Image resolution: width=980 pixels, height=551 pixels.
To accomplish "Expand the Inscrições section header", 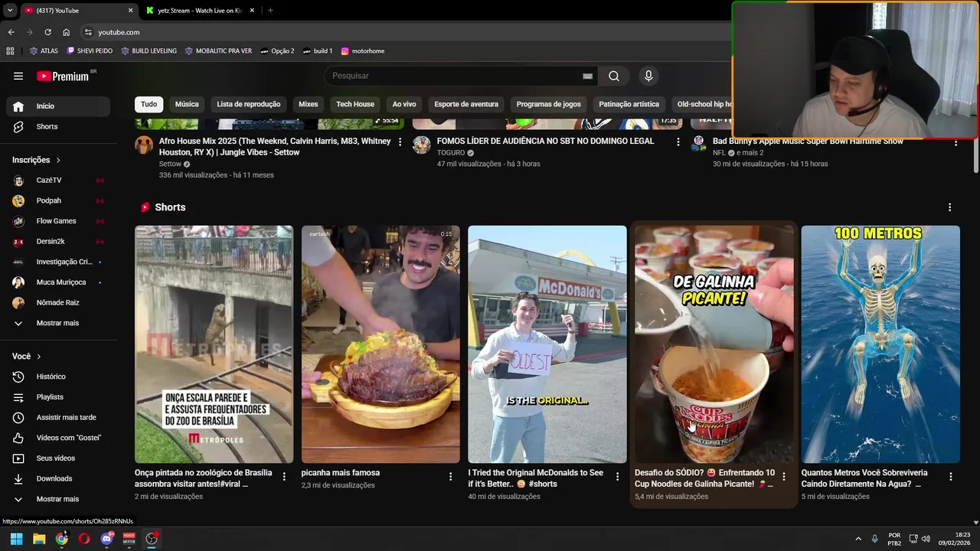I will point(36,160).
